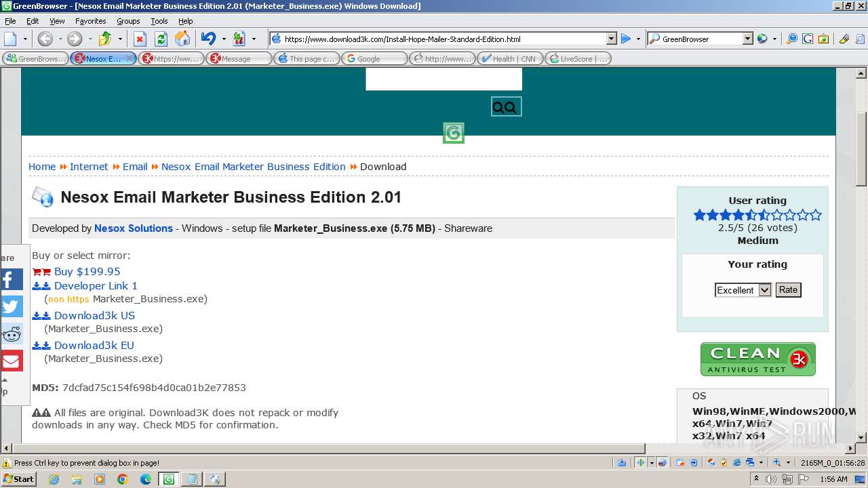868x488 pixels.
Task: Click the green G logo on page header
Action: pyautogui.click(x=454, y=133)
